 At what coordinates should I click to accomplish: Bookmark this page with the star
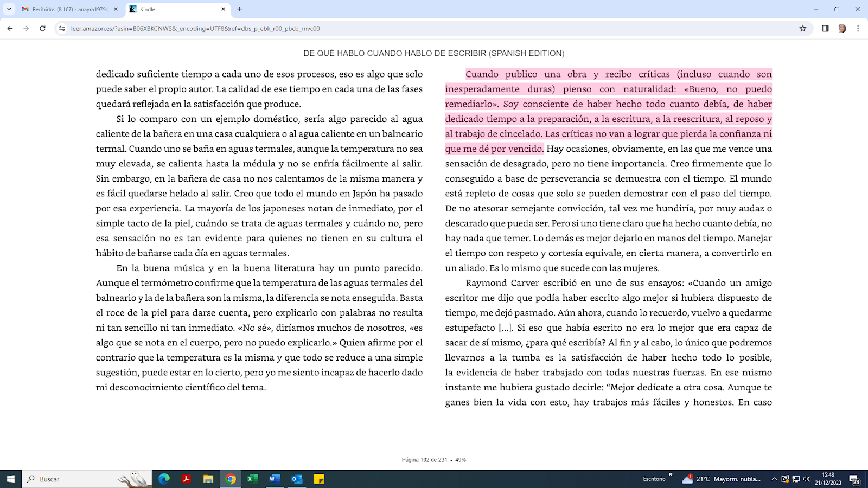click(x=803, y=29)
